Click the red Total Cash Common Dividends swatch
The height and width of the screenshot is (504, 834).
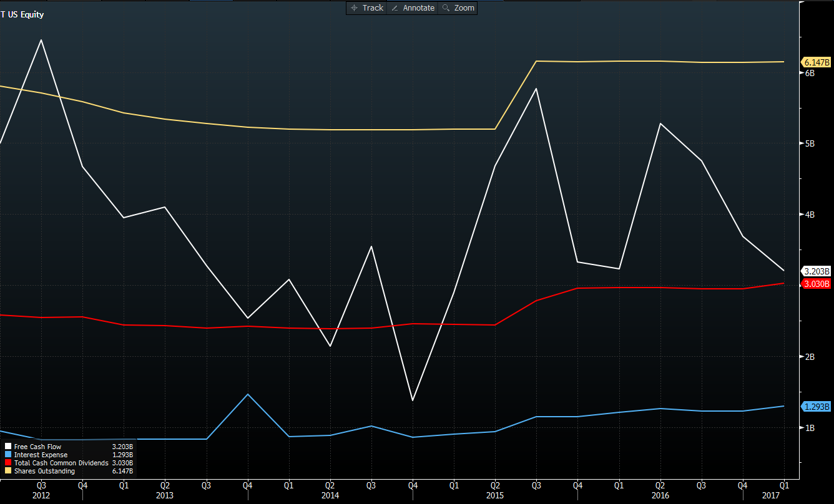[x=8, y=463]
